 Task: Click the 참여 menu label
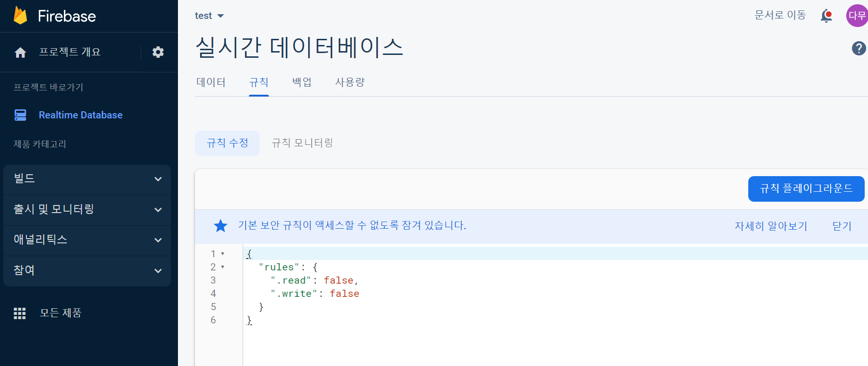point(24,270)
